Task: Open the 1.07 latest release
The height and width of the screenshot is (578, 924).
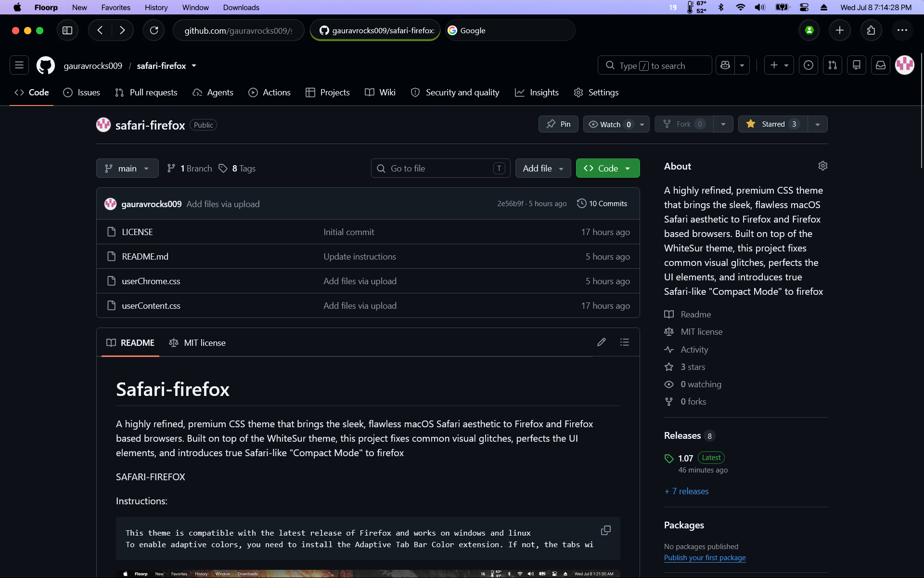Action: (x=685, y=458)
